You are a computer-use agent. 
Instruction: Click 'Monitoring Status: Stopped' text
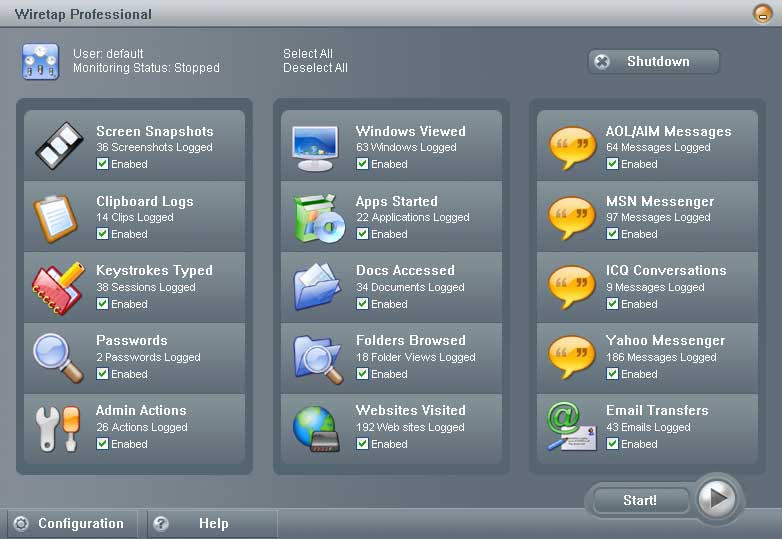[146, 68]
